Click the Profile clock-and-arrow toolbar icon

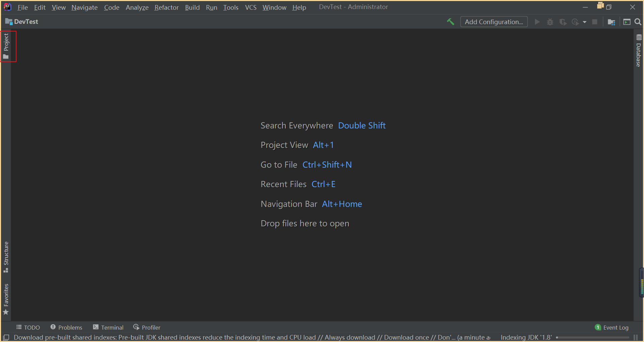[575, 22]
